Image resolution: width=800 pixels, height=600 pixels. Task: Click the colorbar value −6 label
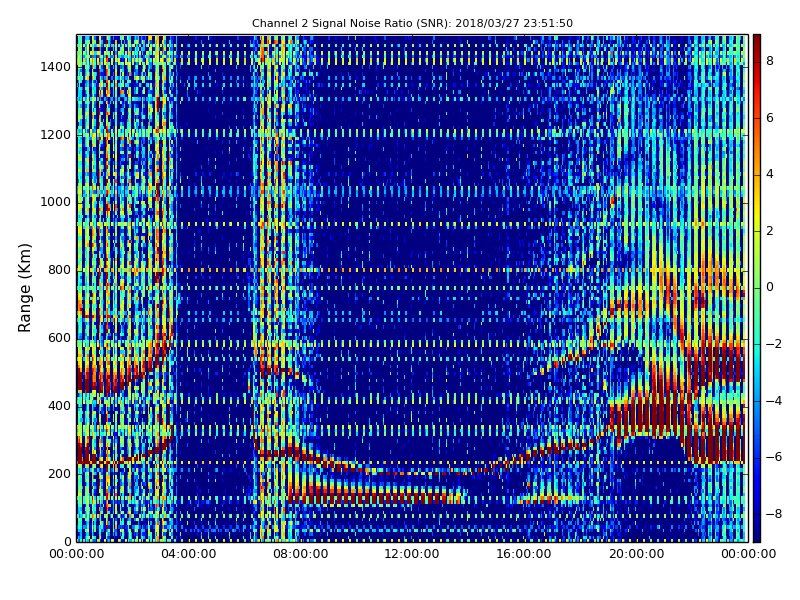click(774, 457)
